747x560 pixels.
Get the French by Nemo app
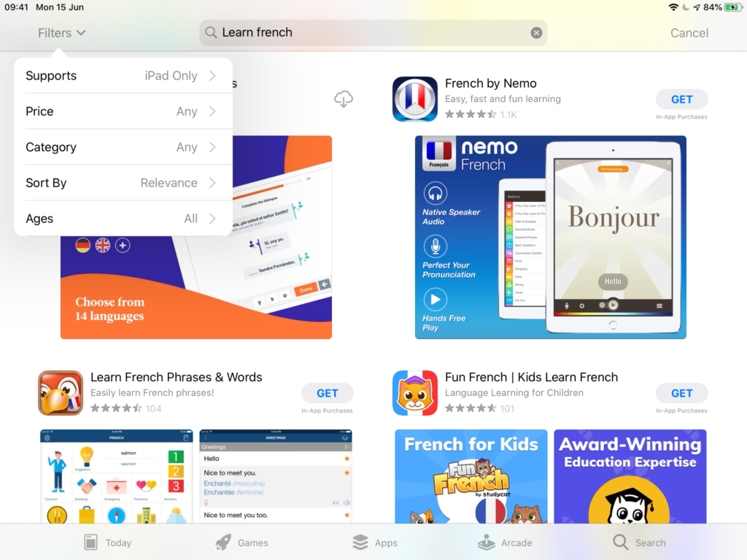pos(681,100)
